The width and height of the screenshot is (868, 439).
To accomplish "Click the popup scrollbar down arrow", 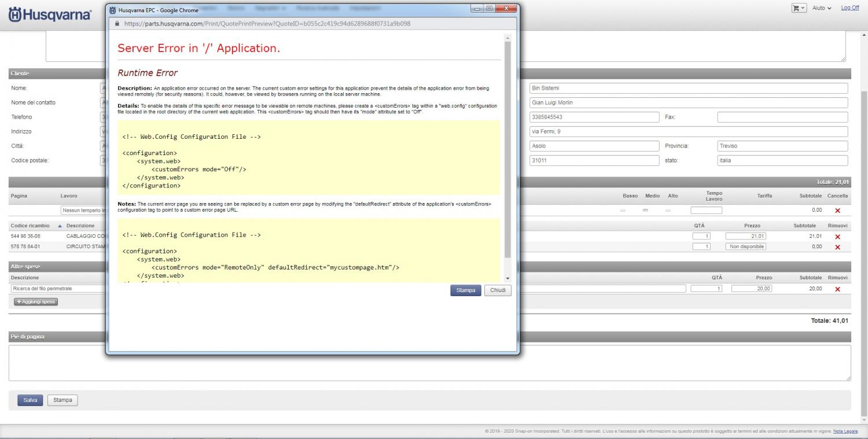I will pyautogui.click(x=507, y=279).
